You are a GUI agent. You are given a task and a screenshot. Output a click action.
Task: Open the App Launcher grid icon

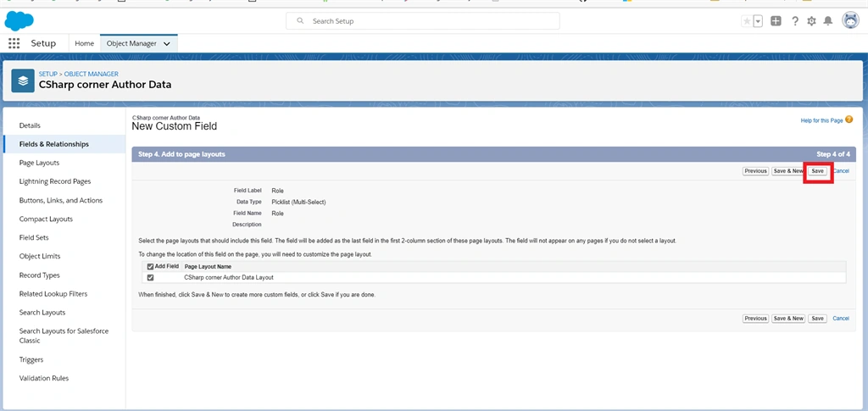14,43
